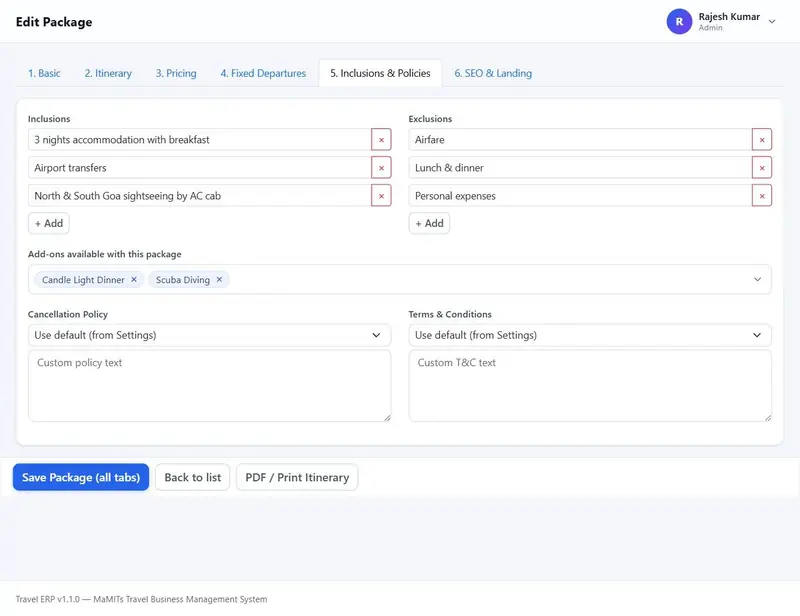The width and height of the screenshot is (800, 616).
Task: Click the Custom T&C textarea resize handle
Action: pyautogui.click(x=768, y=418)
